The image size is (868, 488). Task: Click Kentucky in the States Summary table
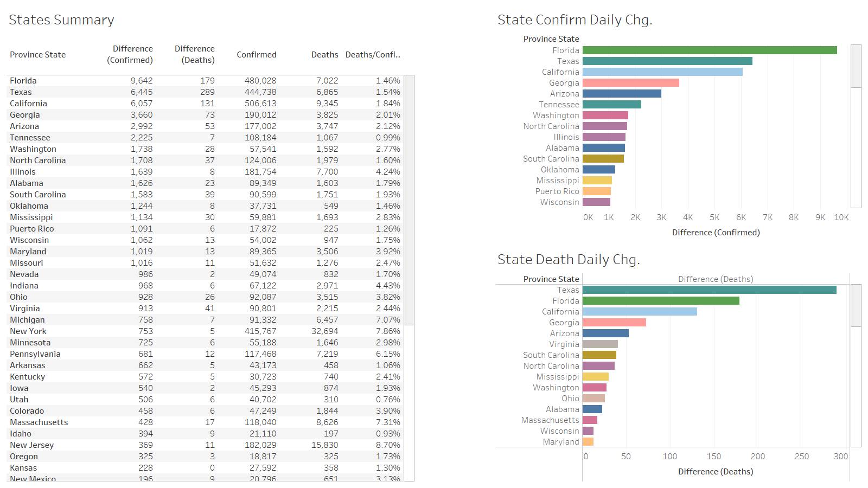[27, 377]
